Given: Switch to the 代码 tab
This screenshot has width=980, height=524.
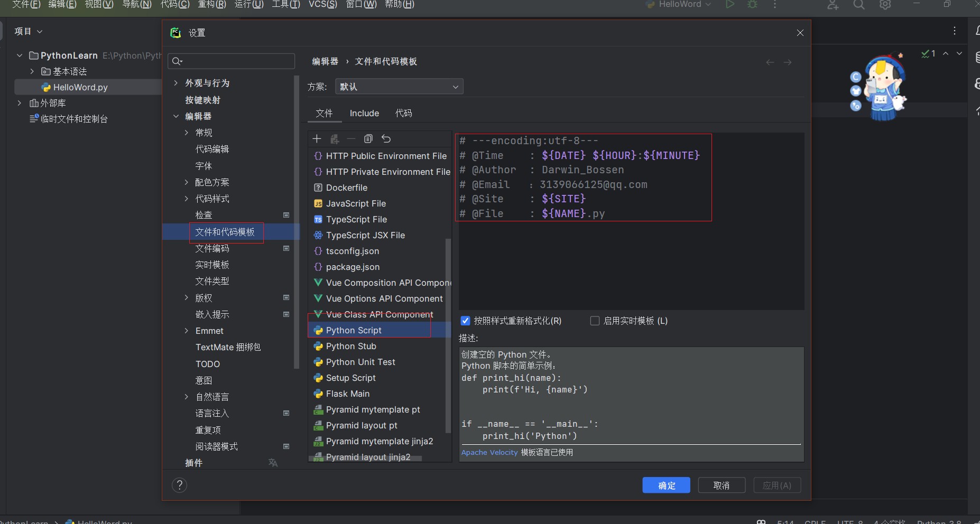Looking at the screenshot, I should tap(404, 113).
